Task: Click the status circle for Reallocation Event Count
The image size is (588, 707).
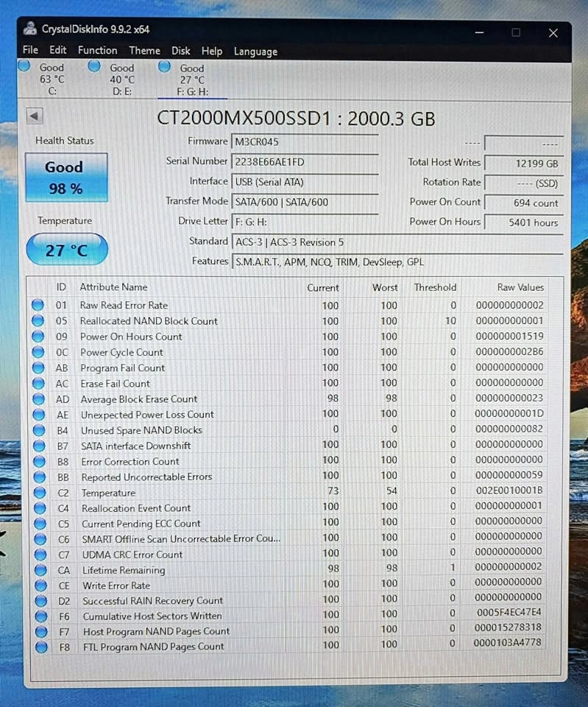Action: (x=40, y=507)
